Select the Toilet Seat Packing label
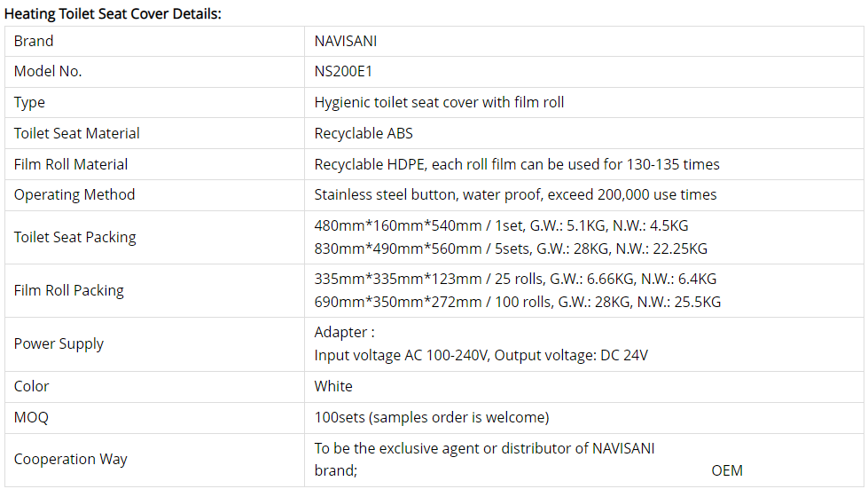 (74, 237)
